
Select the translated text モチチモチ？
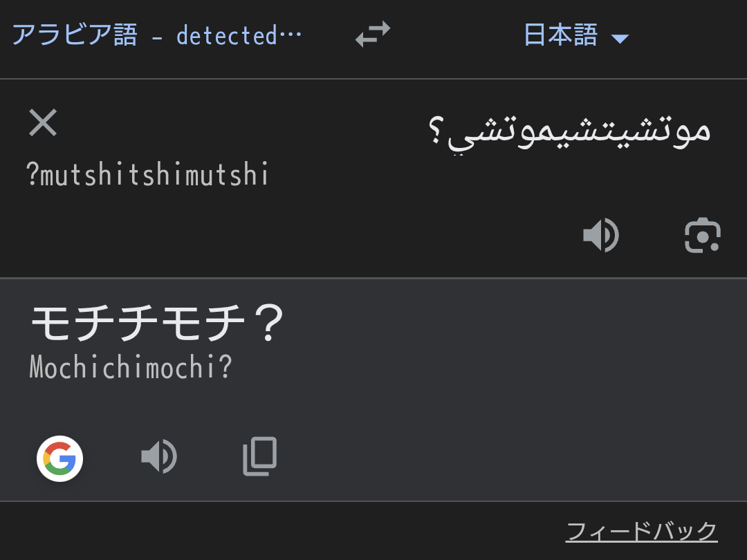157,324
